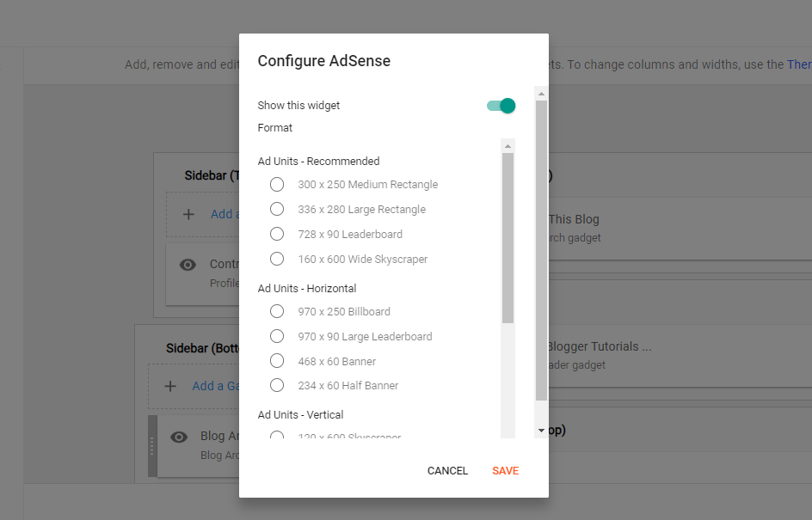Open the Theme link in the top message

(x=801, y=64)
